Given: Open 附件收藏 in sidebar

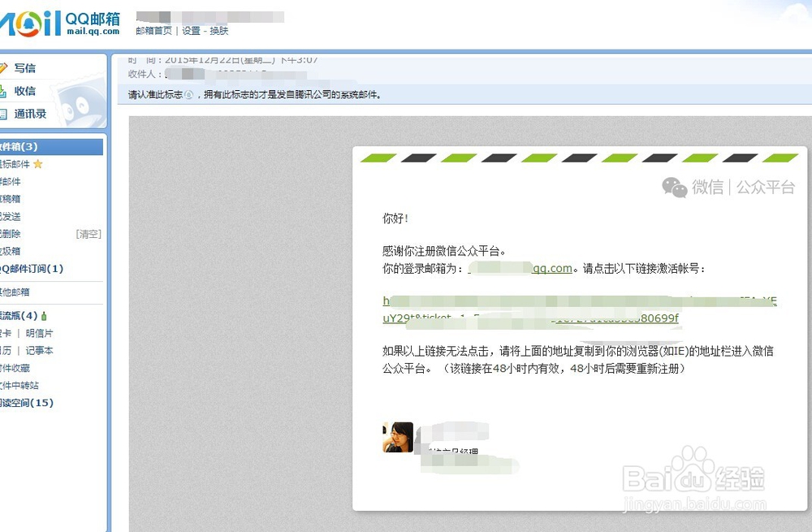Looking at the screenshot, I should coord(15,368).
